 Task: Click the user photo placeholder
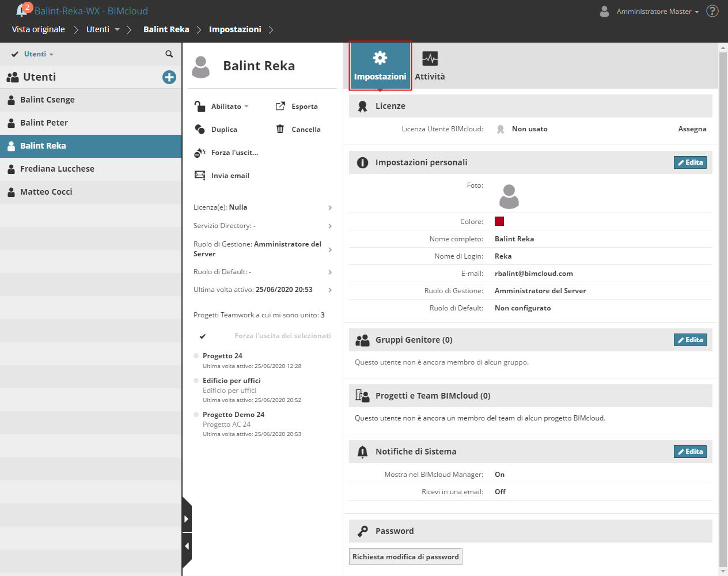509,197
